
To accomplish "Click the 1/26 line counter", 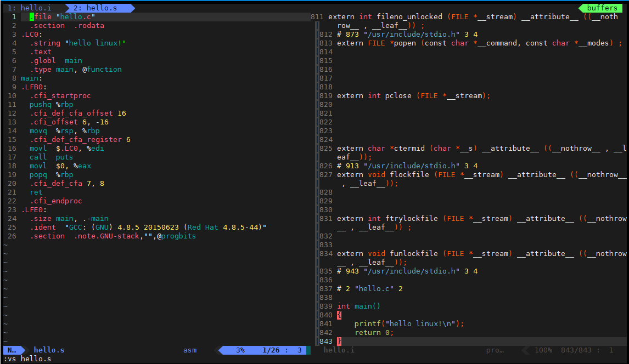I will point(271,350).
